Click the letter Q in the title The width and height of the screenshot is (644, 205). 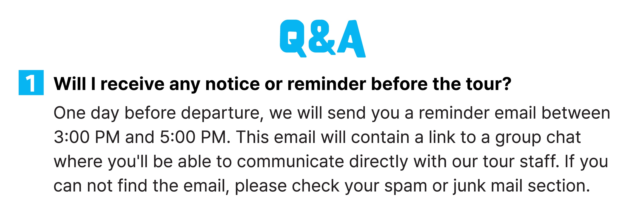[x=293, y=38]
